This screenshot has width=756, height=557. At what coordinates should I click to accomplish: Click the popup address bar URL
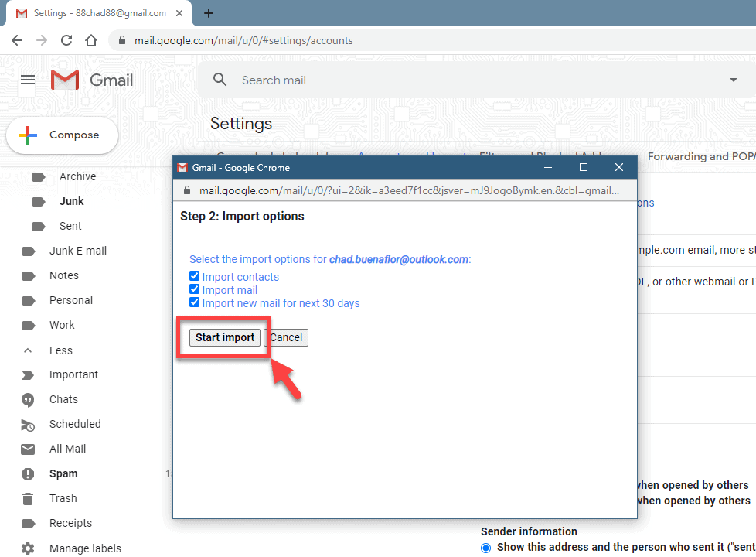point(409,190)
